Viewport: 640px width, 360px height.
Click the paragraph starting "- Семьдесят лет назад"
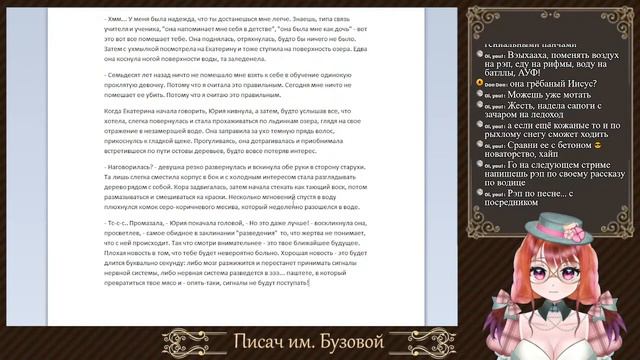pyautogui.click(x=228, y=85)
